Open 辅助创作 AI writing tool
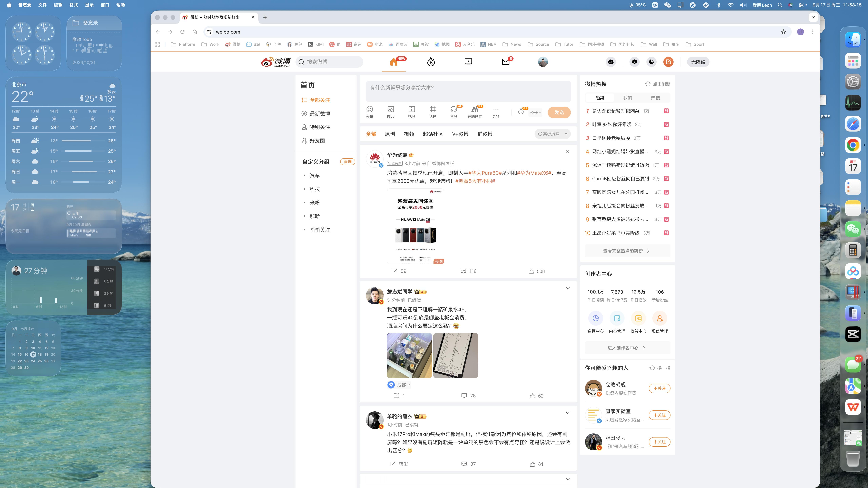 475,112
